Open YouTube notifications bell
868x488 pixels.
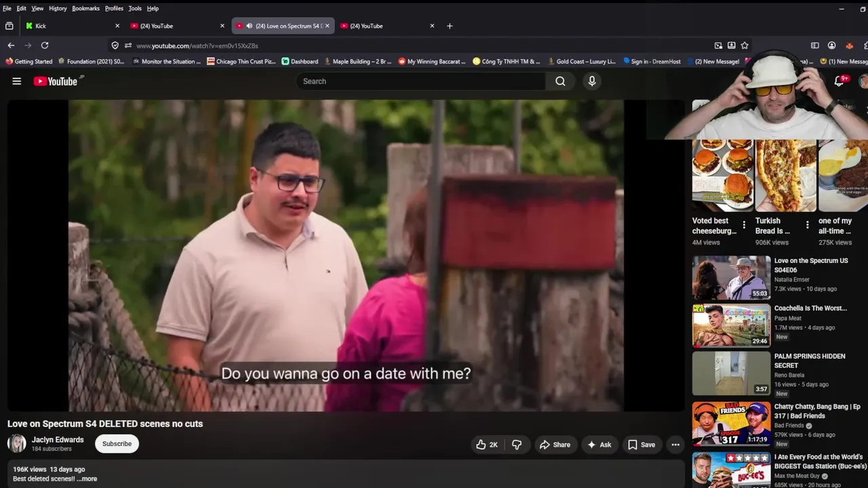(x=839, y=81)
